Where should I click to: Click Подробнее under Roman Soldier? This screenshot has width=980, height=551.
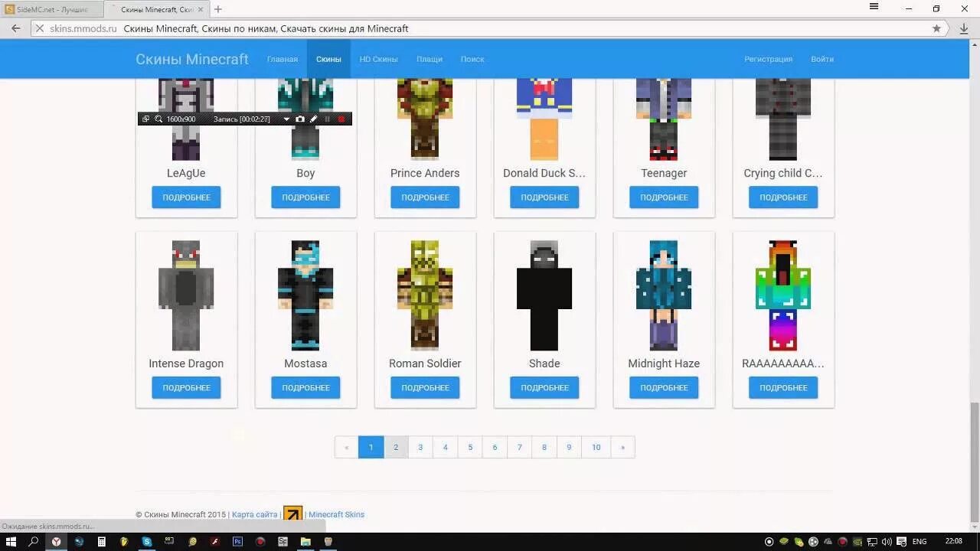[425, 388]
